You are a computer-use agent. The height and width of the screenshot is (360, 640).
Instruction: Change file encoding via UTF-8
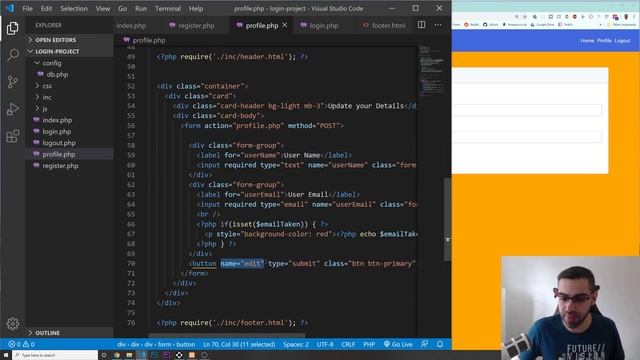(325, 344)
